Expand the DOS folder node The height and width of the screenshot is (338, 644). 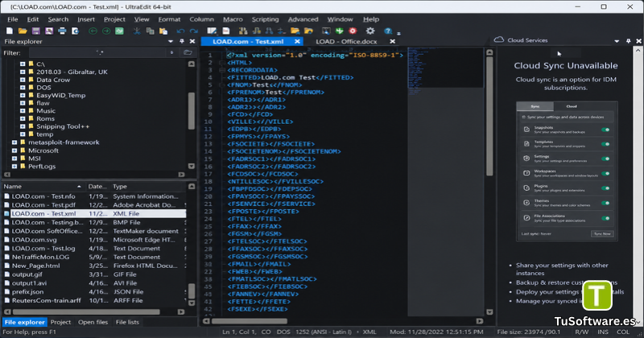point(23,88)
